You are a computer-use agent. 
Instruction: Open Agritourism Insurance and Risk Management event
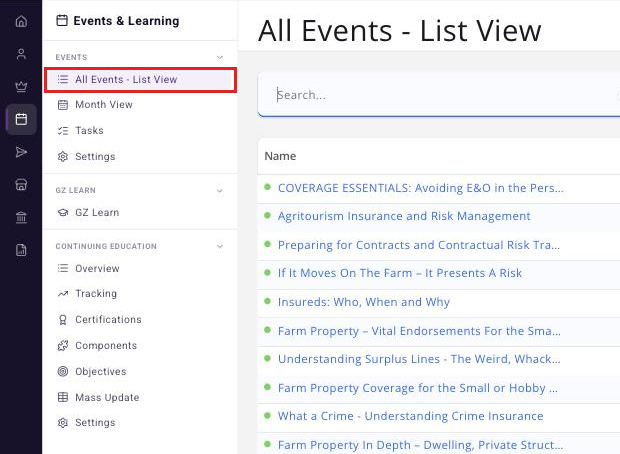[404, 216]
